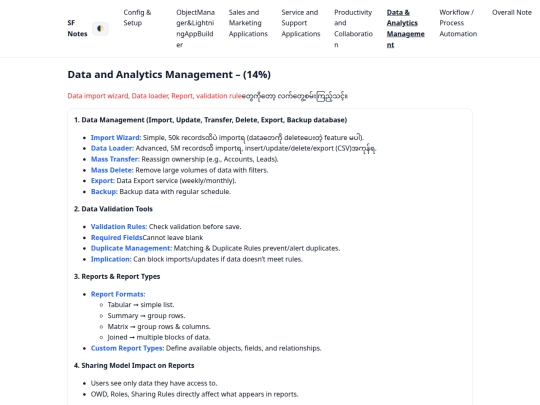This screenshot has height=405, width=540.
Task: Click 'Joined → multiple blocks of data' item
Action: (159, 337)
